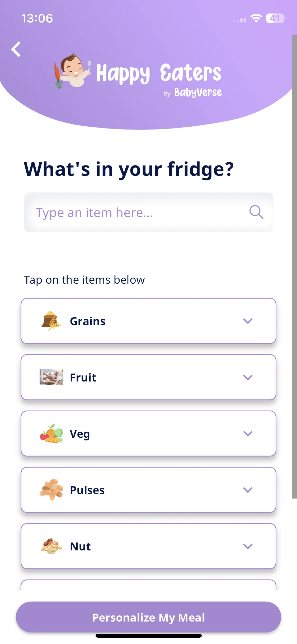Viewport: 297px width, 644px height.
Task: Tap the Grains sack icon
Action: (x=51, y=321)
